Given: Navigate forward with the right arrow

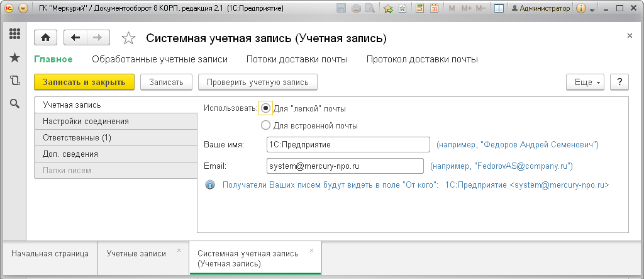Looking at the screenshot, I should click(97, 37).
